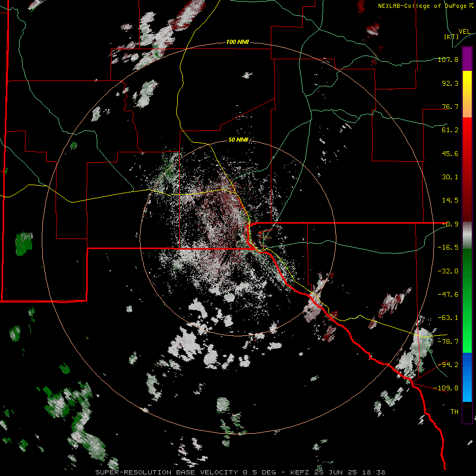This screenshot has height=476, width=476.
Task: Click the -32.0 velocity scale value
Action: [x=448, y=271]
